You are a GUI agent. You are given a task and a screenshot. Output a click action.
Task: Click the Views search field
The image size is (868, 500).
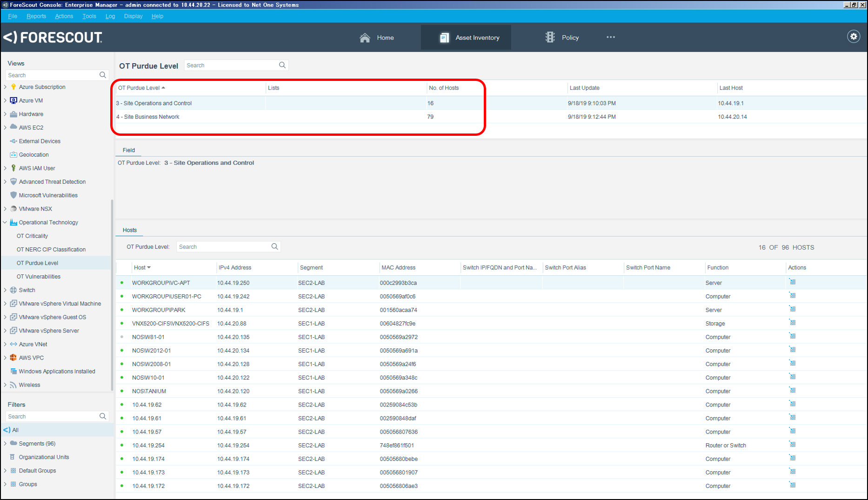pyautogui.click(x=52, y=75)
